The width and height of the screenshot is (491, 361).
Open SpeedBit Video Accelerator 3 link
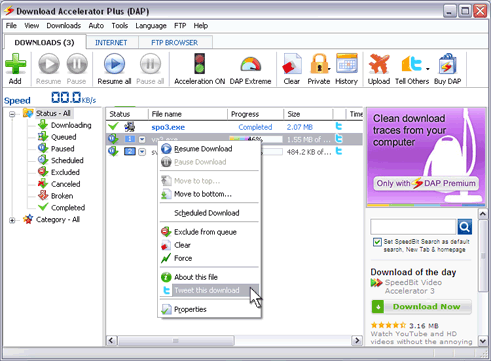point(414,287)
